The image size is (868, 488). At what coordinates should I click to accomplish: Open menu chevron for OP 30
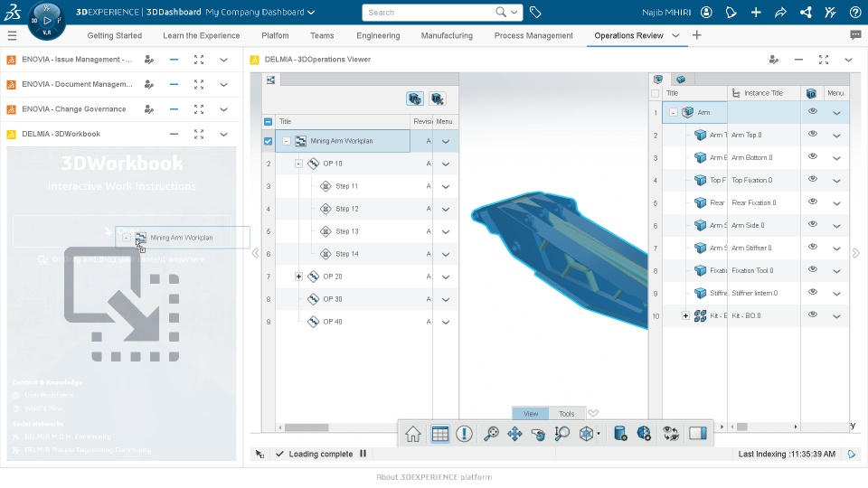[x=446, y=300]
